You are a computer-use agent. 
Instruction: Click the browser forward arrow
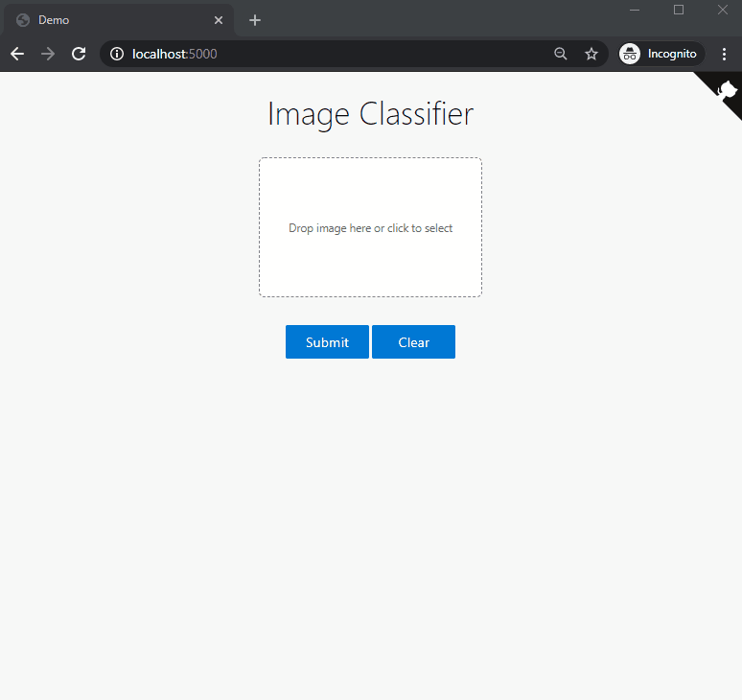[48, 54]
